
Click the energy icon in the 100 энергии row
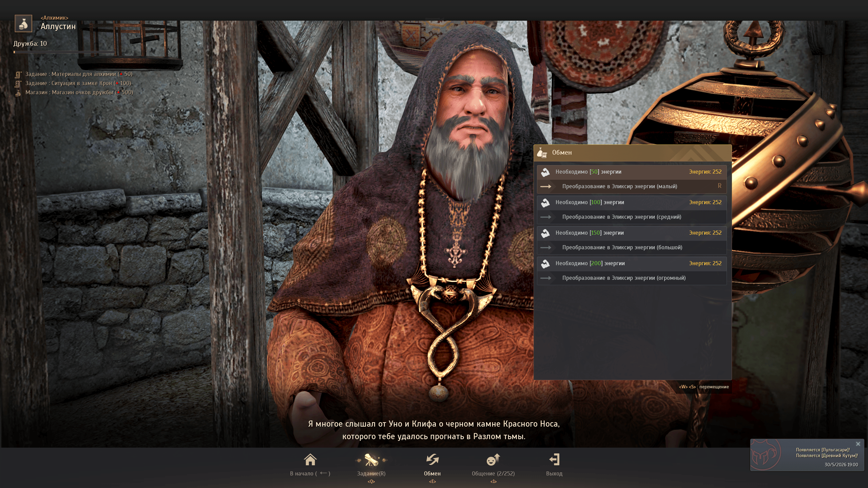[x=545, y=203]
